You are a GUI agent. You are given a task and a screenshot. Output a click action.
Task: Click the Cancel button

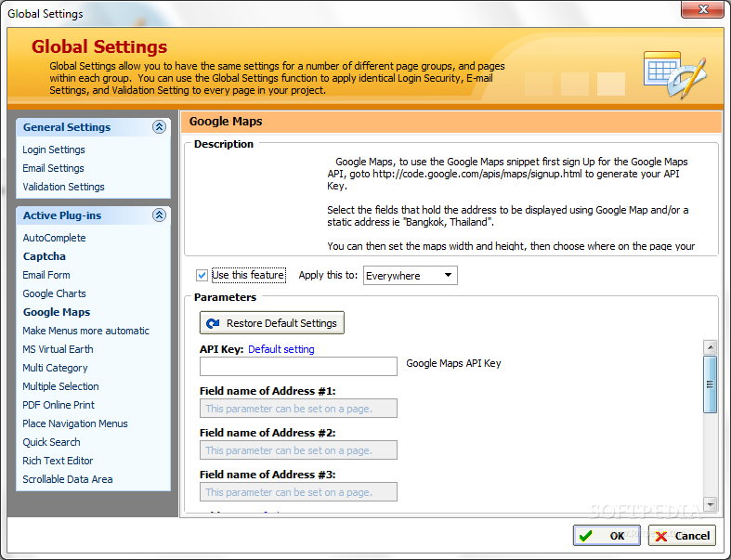[x=683, y=536]
